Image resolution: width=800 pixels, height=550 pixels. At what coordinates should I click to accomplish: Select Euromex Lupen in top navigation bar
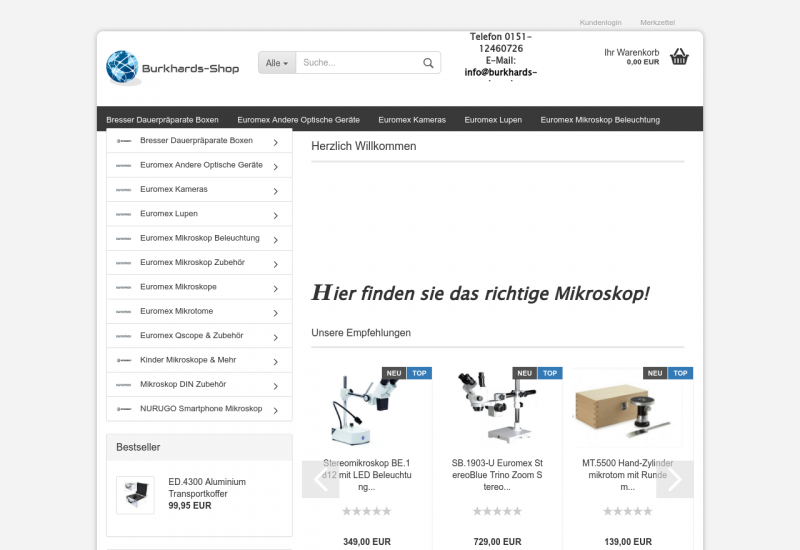click(x=492, y=120)
